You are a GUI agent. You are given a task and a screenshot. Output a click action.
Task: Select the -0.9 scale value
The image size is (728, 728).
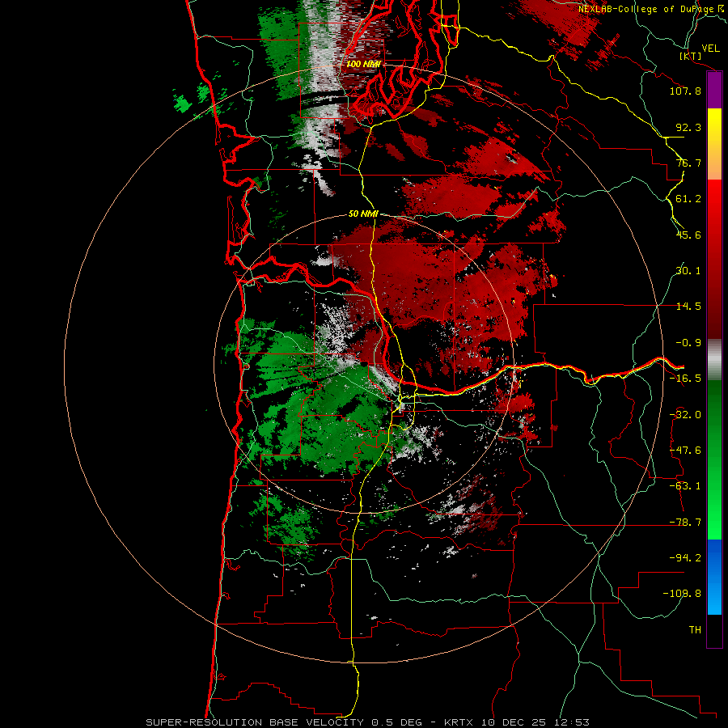688,343
